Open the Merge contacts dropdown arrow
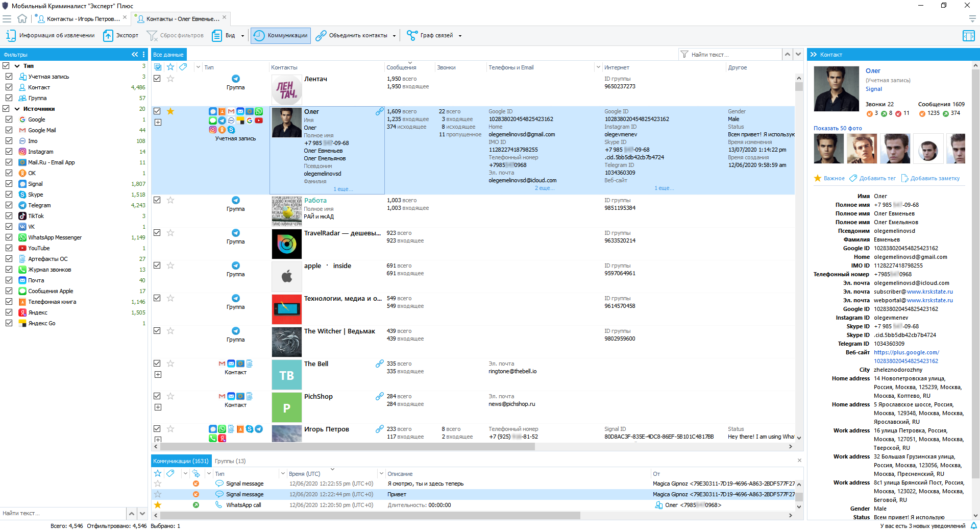The height and width of the screenshot is (531, 980). coord(394,36)
